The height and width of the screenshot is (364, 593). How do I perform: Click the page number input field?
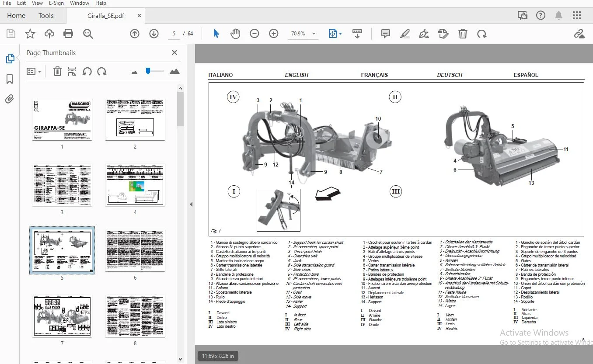(x=174, y=34)
